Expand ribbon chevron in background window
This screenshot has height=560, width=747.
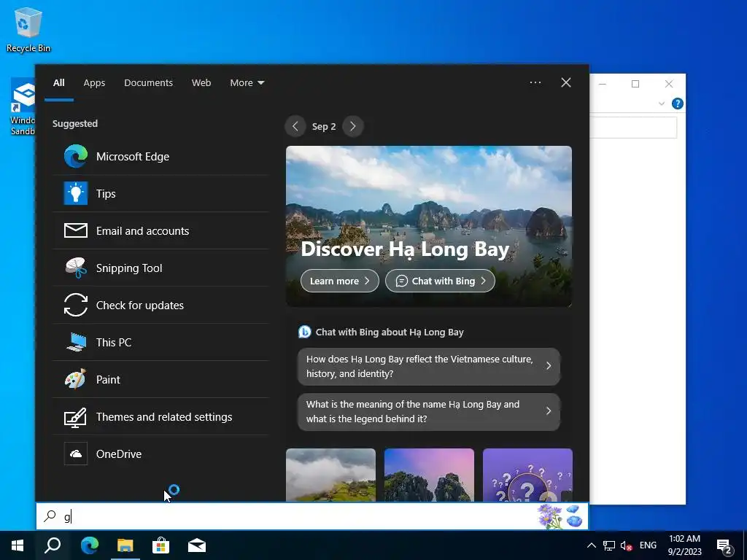point(661,104)
